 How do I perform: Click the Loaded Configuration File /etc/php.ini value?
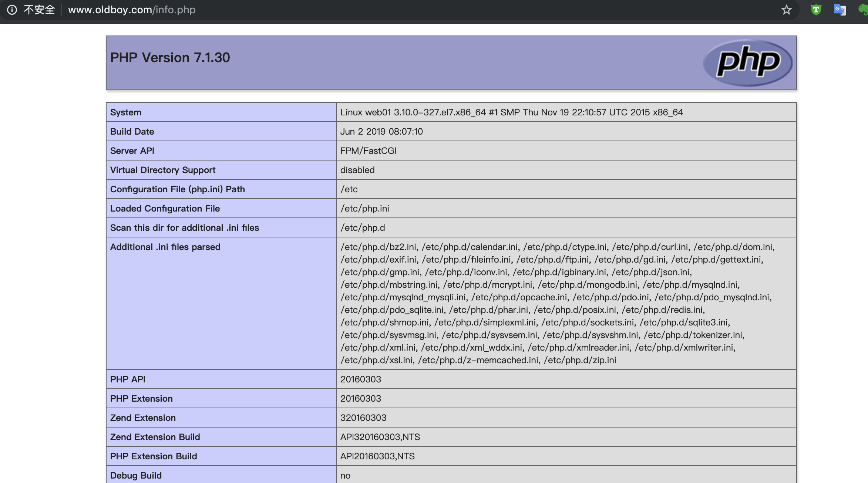point(364,209)
